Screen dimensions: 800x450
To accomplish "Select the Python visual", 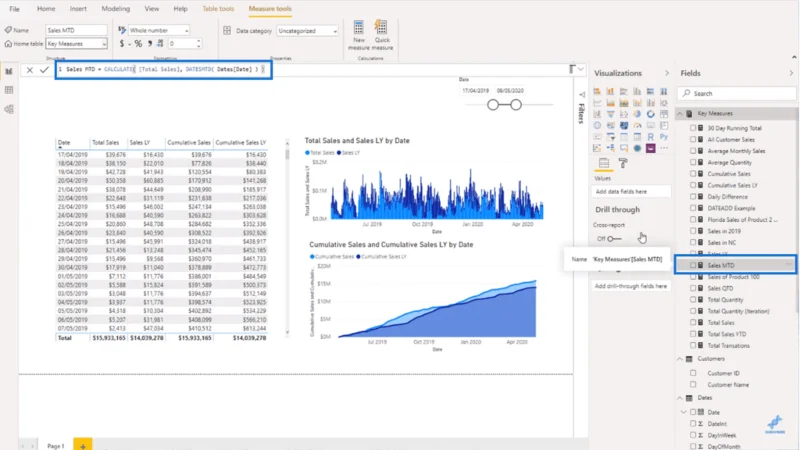I will click(x=664, y=137).
